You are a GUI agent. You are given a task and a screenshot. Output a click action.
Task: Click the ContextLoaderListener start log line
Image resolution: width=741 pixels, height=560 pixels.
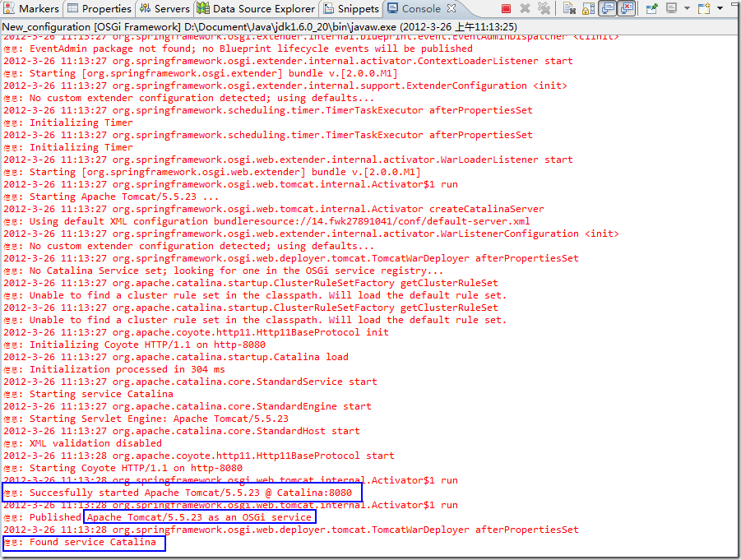[289, 61]
